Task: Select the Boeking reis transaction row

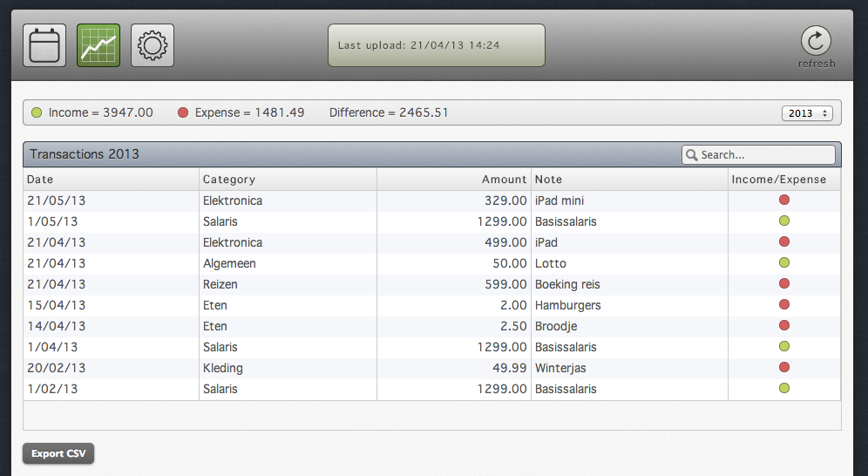Action: click(567, 284)
